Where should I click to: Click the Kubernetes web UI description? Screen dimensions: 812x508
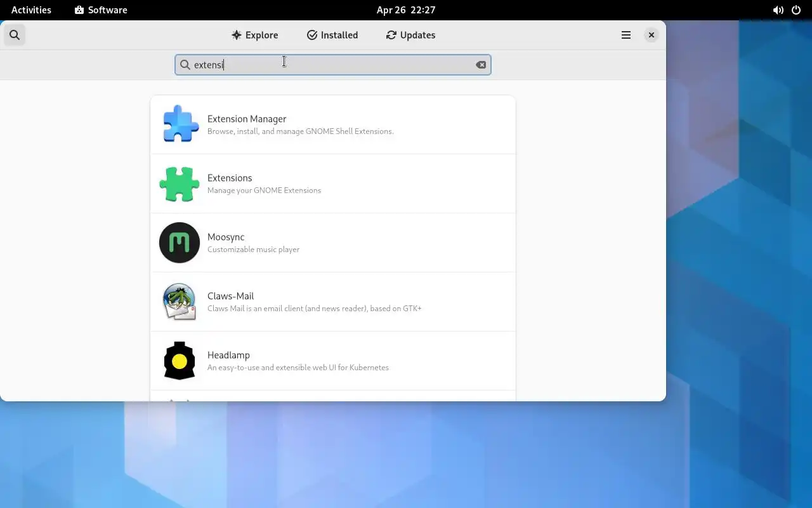(298, 368)
